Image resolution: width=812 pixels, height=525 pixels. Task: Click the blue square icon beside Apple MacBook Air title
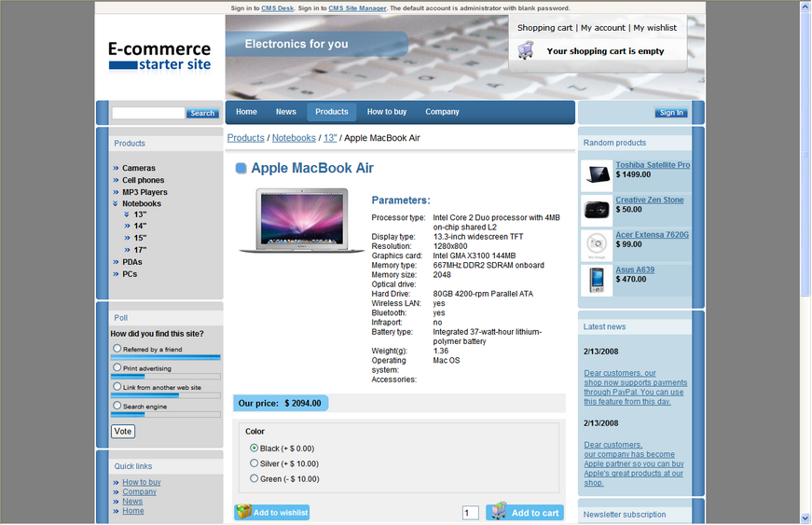click(x=241, y=168)
